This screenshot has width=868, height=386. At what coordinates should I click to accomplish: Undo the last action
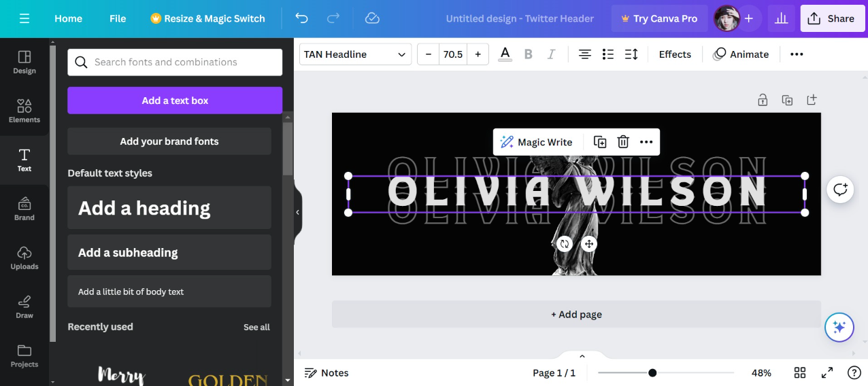[x=301, y=18]
